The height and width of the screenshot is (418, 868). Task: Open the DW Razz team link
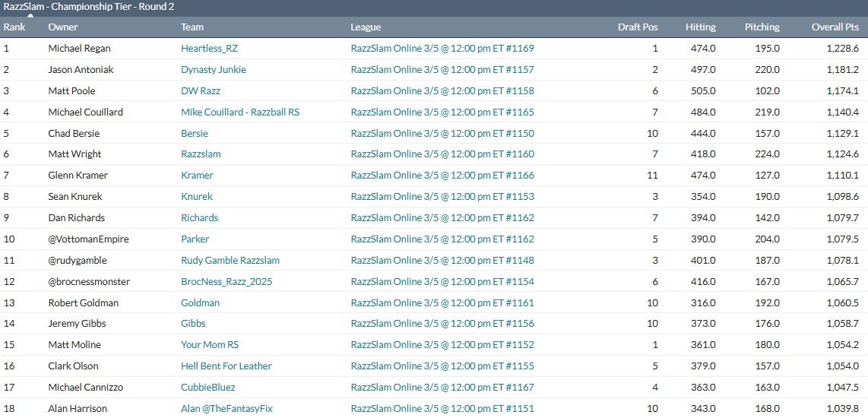[201, 90]
